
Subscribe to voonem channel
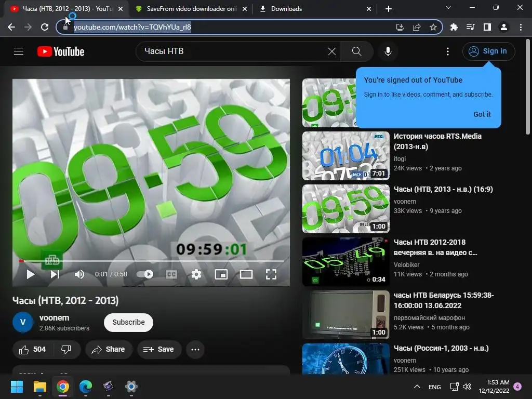tap(129, 322)
